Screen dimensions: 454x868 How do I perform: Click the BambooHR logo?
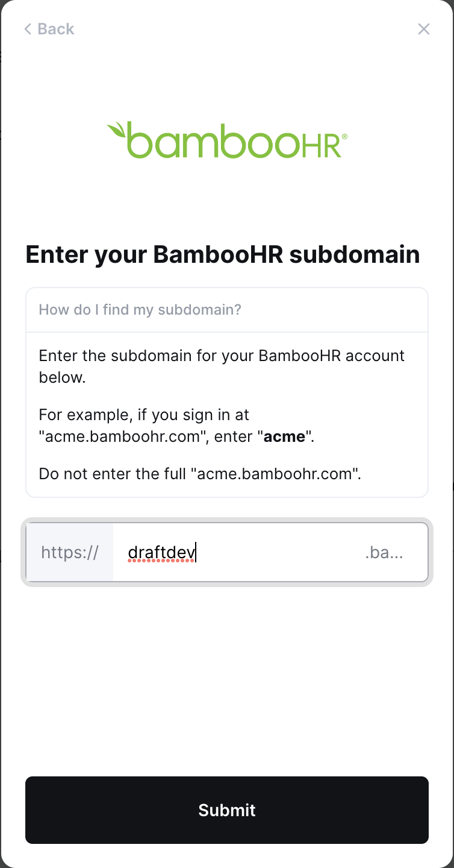(227, 140)
